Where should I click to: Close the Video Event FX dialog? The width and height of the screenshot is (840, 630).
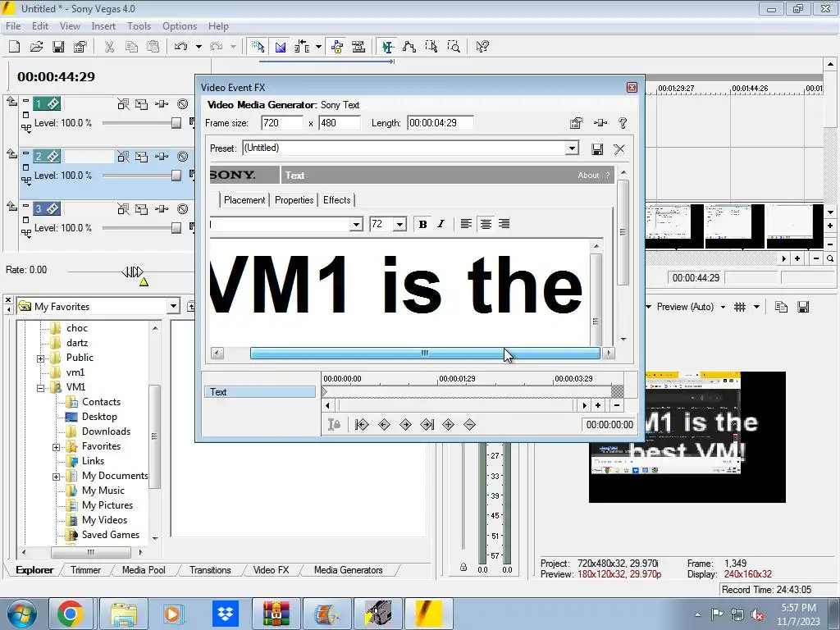coord(632,87)
